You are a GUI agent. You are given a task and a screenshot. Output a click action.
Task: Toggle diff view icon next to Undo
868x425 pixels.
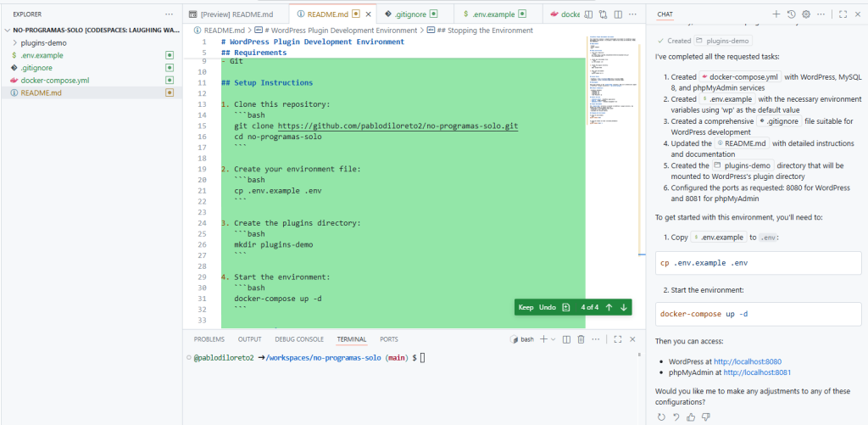[566, 307]
